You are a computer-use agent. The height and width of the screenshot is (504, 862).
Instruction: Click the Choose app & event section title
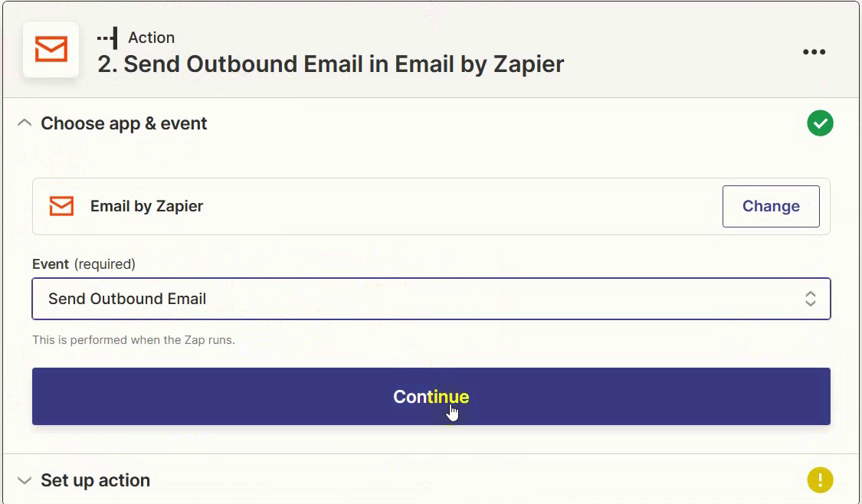click(x=124, y=123)
